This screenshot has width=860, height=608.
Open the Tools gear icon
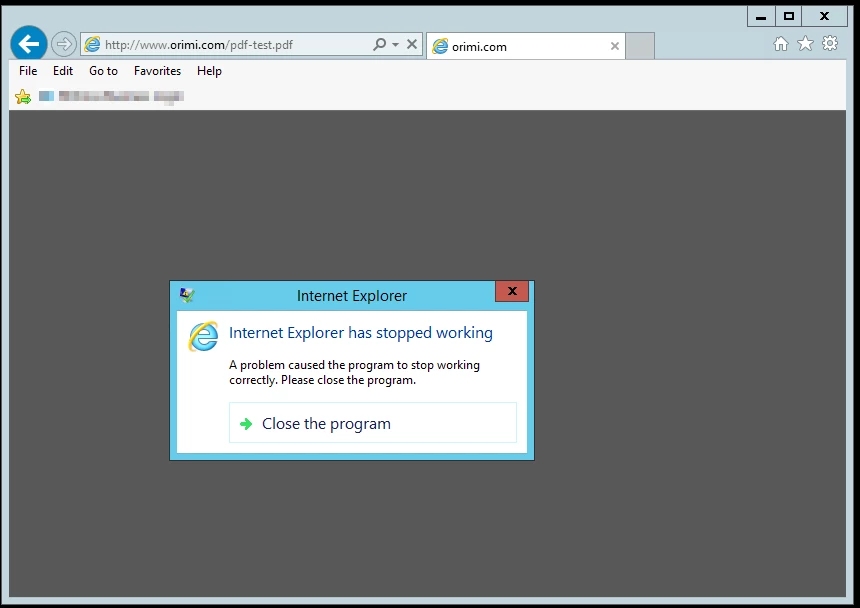pos(830,43)
